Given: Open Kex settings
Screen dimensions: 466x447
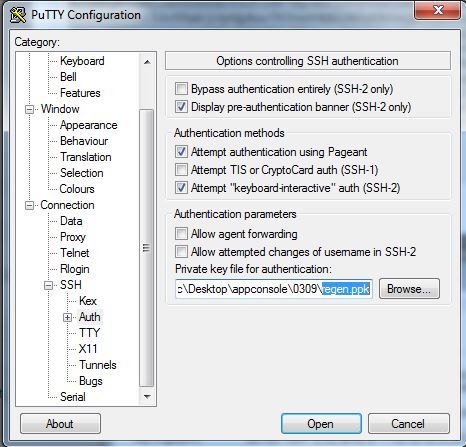Looking at the screenshot, I should tap(88, 301).
